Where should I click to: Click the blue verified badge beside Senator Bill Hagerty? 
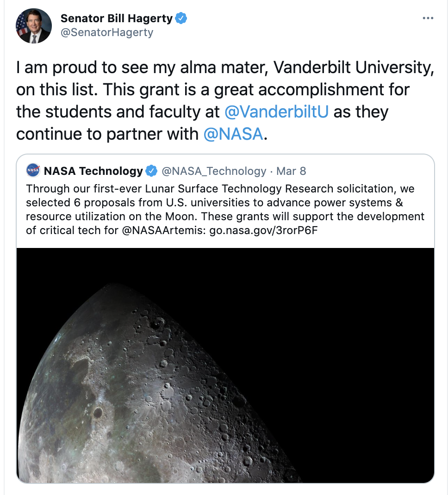[x=181, y=19]
